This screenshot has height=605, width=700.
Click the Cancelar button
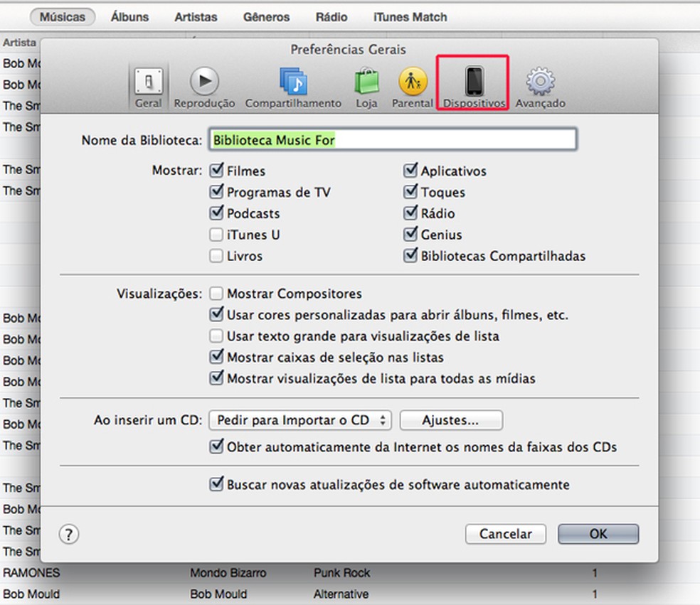(x=505, y=534)
